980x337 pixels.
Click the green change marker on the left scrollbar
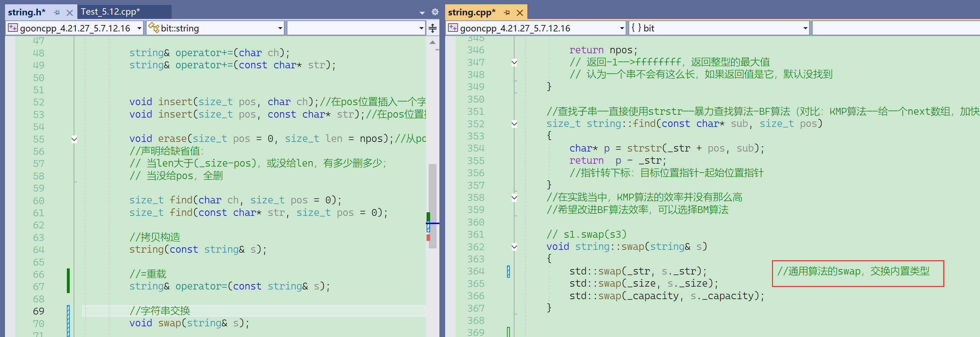[x=428, y=217]
